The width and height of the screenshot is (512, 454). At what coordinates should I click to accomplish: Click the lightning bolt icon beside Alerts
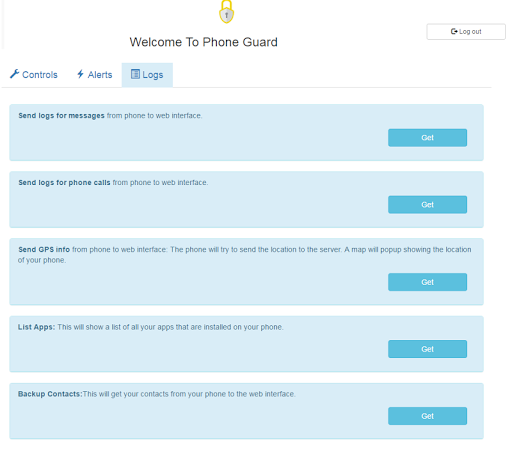tap(80, 74)
